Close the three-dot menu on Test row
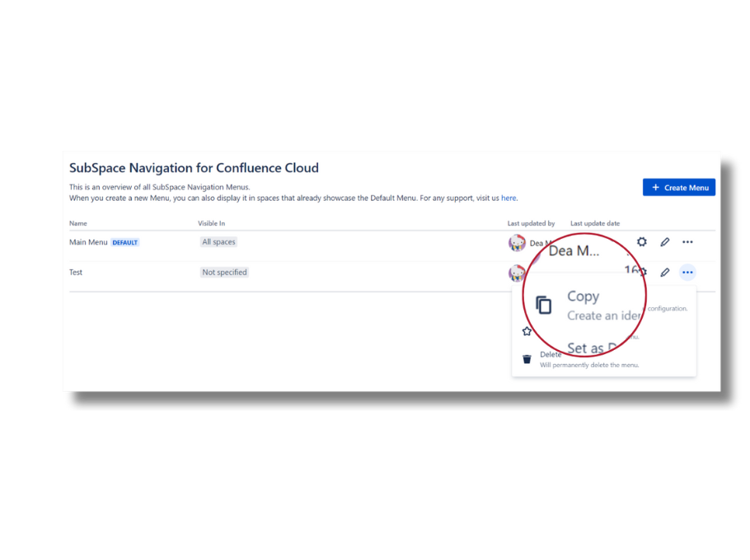Screen dimensions: 750x560 click(687, 273)
